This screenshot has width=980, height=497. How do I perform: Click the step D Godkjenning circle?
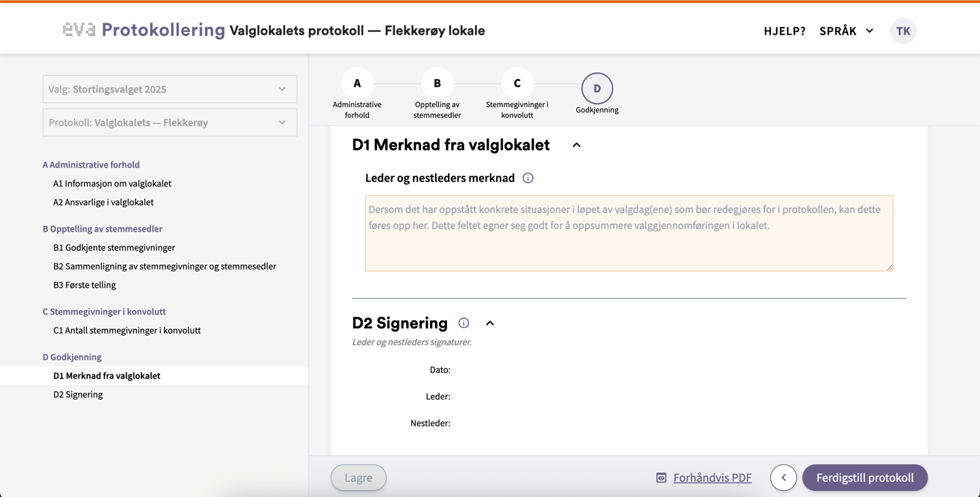[x=597, y=89]
